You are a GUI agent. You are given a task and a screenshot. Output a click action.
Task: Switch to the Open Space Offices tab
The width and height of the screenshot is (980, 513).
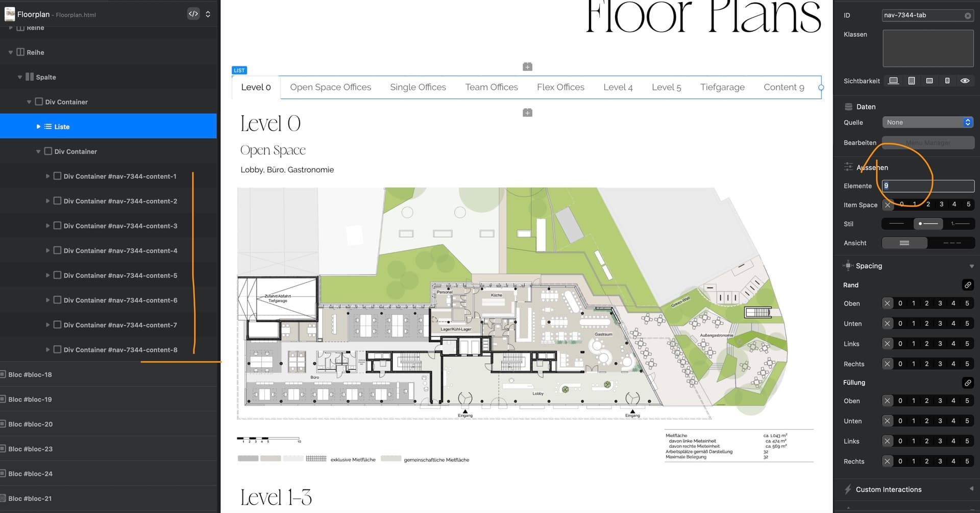pyautogui.click(x=330, y=87)
